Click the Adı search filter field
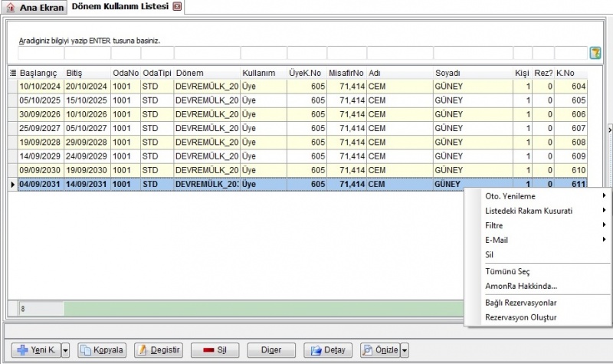The width and height of the screenshot is (613, 364). [x=400, y=53]
